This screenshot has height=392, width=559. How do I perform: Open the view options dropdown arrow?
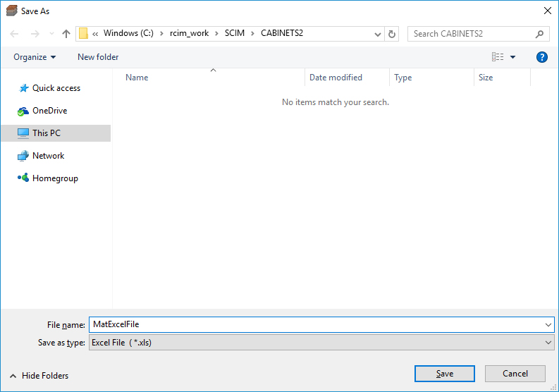coord(512,57)
